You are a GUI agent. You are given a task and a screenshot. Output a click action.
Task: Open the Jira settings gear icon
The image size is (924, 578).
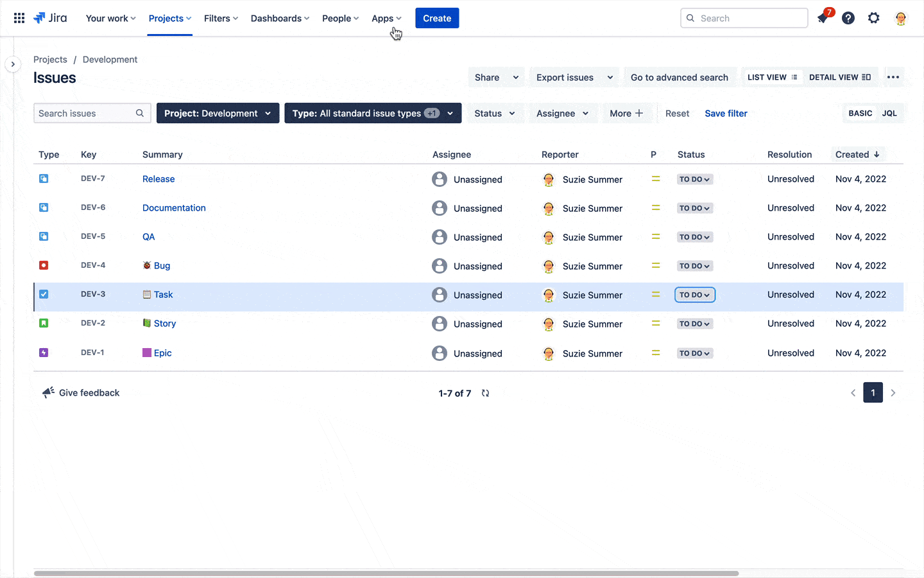[874, 17]
